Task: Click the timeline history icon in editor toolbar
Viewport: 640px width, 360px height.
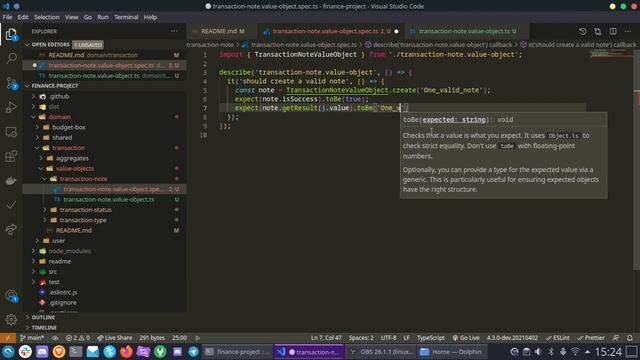Action: (582, 31)
